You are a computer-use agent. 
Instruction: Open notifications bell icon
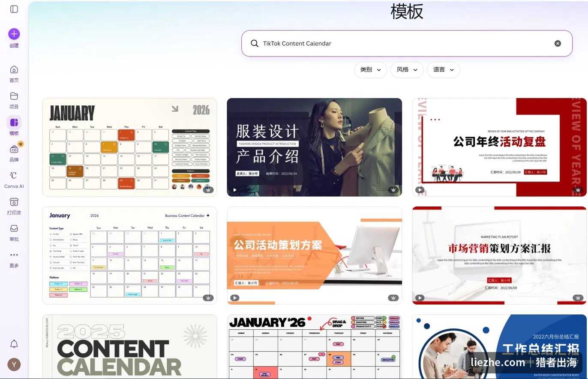pyautogui.click(x=14, y=344)
